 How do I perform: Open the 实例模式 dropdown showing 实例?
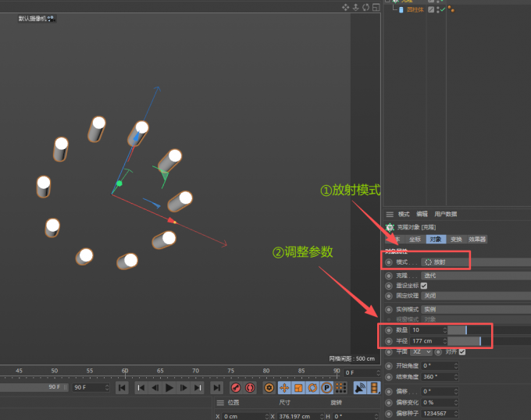pyautogui.click(x=476, y=309)
